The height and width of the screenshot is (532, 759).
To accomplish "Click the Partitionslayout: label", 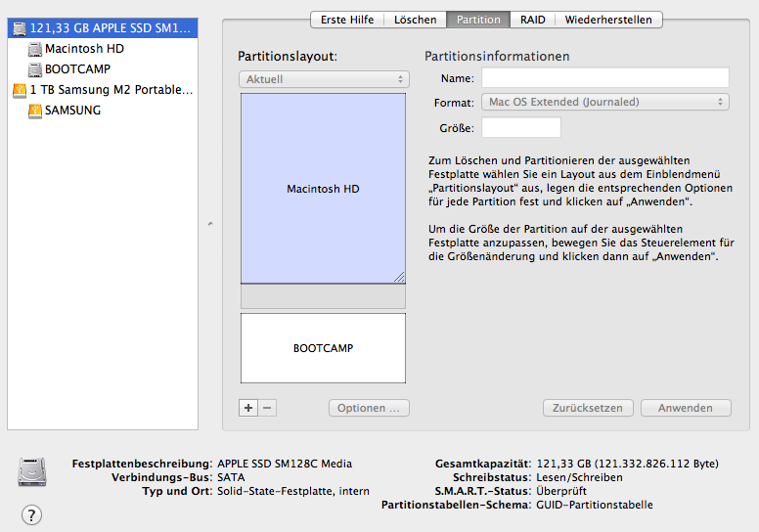I will tap(288, 56).
